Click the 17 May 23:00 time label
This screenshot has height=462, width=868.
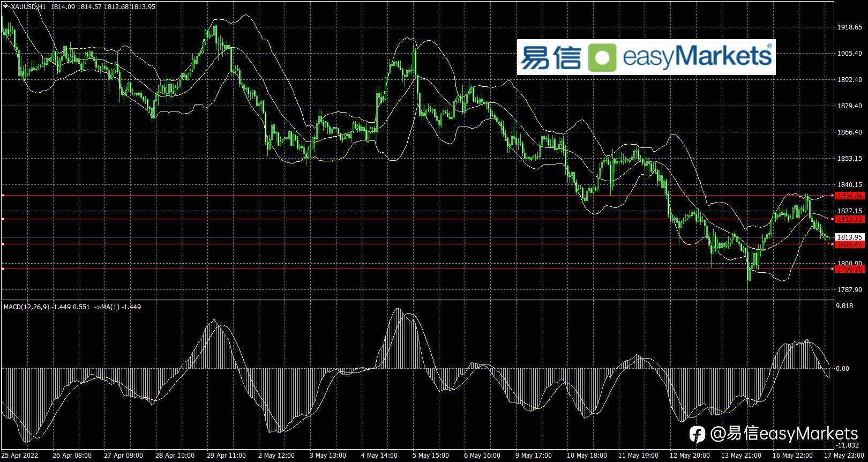pyautogui.click(x=844, y=456)
